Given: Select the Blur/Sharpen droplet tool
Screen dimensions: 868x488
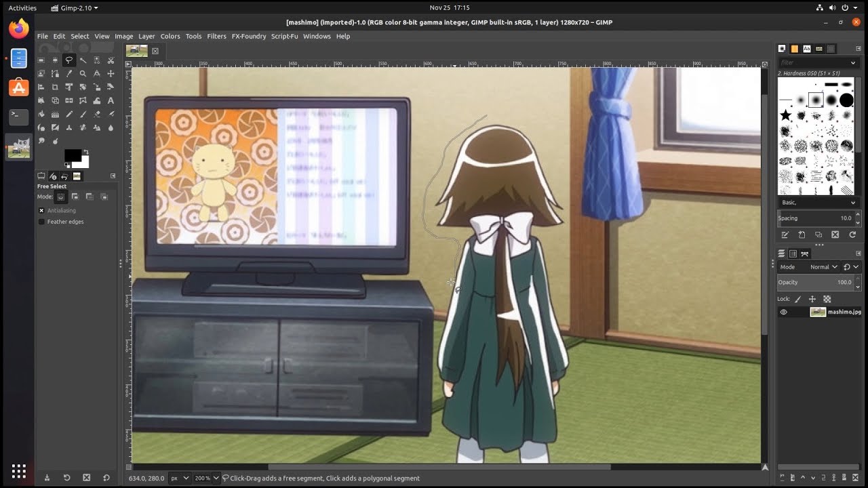Looking at the screenshot, I should pyautogui.click(x=111, y=127).
